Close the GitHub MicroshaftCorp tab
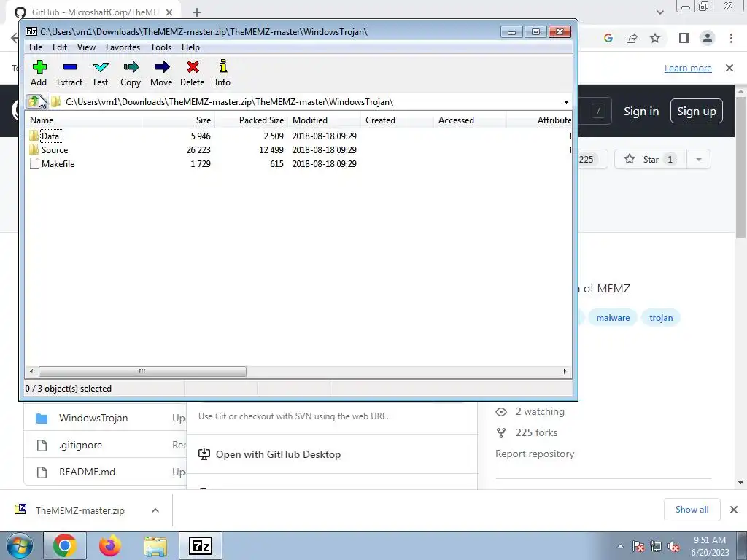The image size is (747, 560). tap(169, 12)
